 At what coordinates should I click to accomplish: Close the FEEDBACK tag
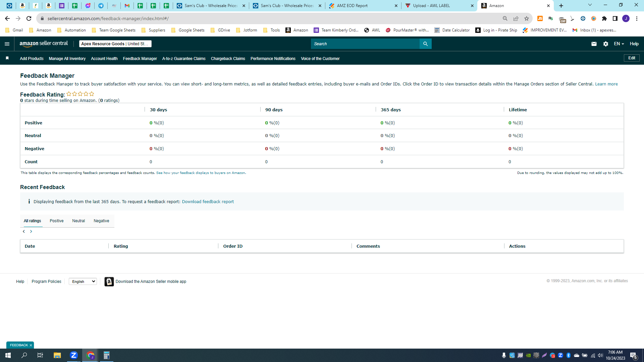point(31,345)
